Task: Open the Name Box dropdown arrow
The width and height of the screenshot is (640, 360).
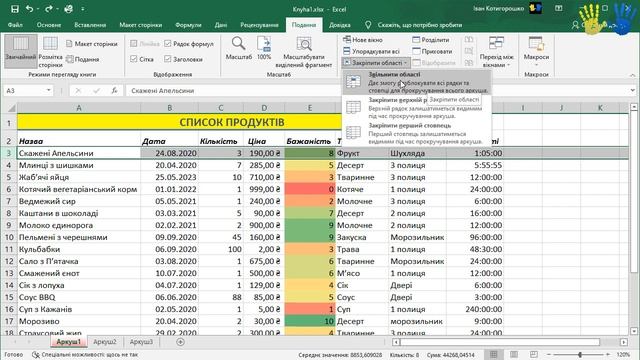Action: tap(49, 91)
